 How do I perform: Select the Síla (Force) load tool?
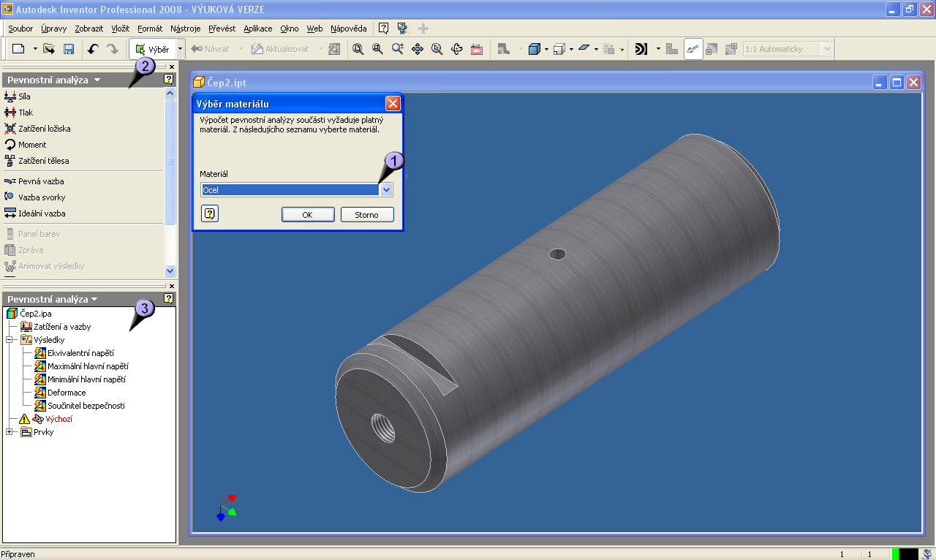24,97
